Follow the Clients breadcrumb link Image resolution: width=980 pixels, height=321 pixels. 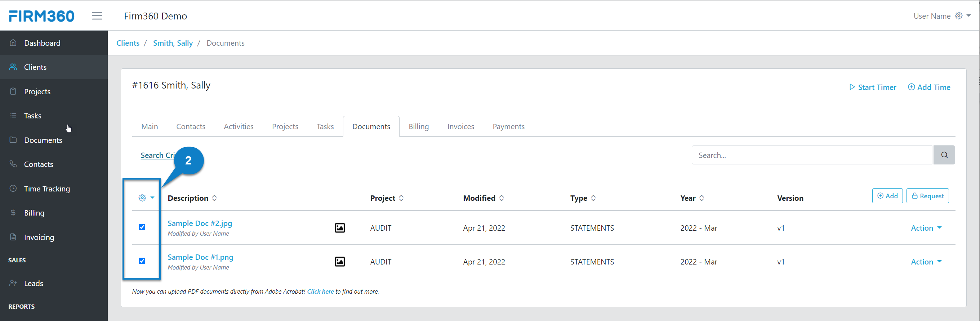pyautogui.click(x=128, y=43)
